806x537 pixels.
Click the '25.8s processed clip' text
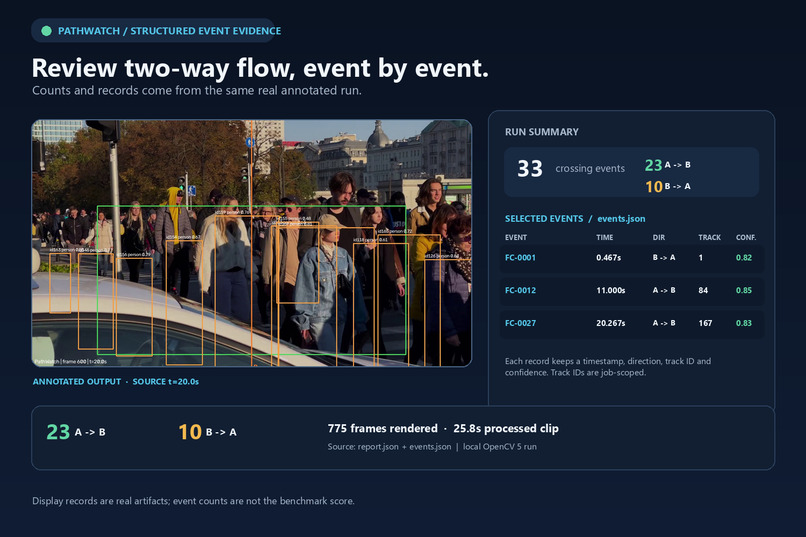[506, 429]
